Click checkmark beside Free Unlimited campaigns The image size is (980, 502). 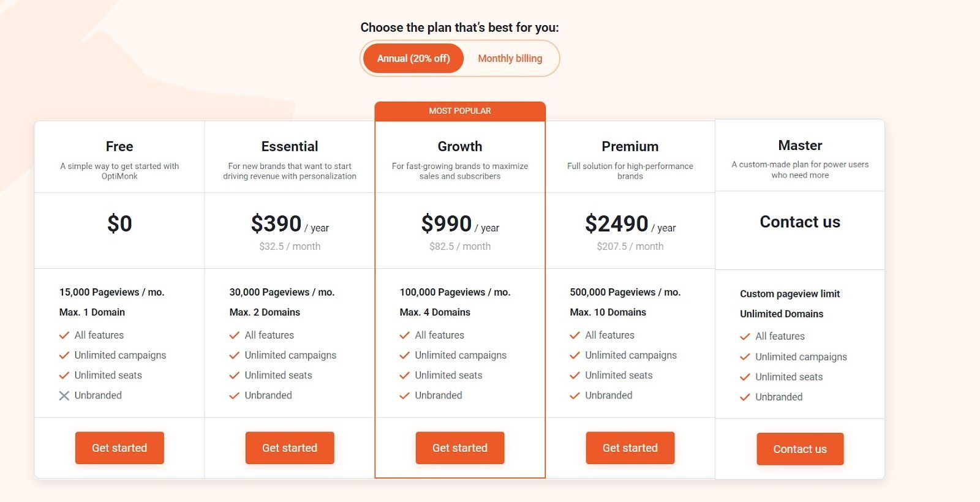coord(64,355)
